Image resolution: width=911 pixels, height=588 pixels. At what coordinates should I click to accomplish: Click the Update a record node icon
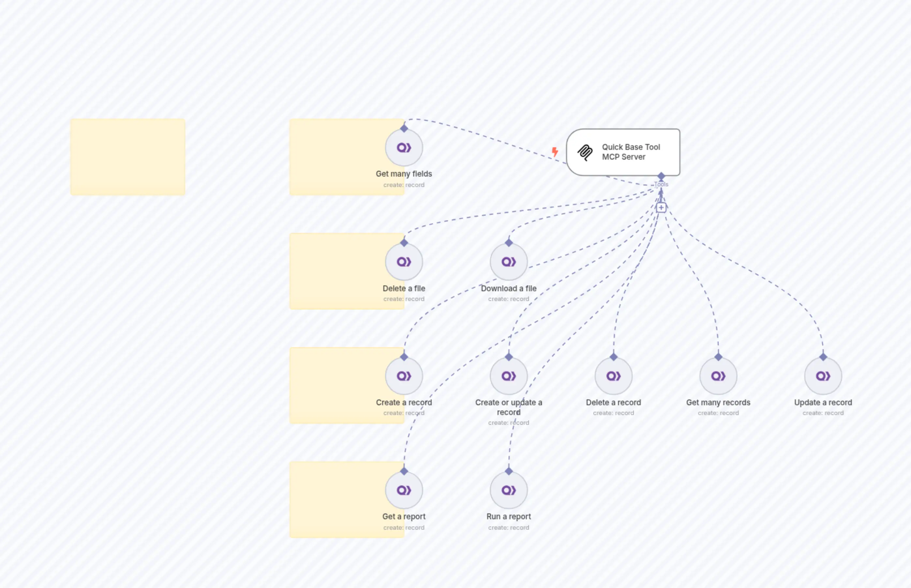[x=823, y=376]
